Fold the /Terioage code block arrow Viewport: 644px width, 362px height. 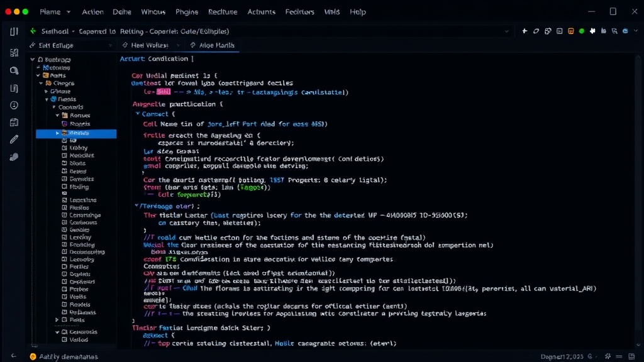[136, 206]
